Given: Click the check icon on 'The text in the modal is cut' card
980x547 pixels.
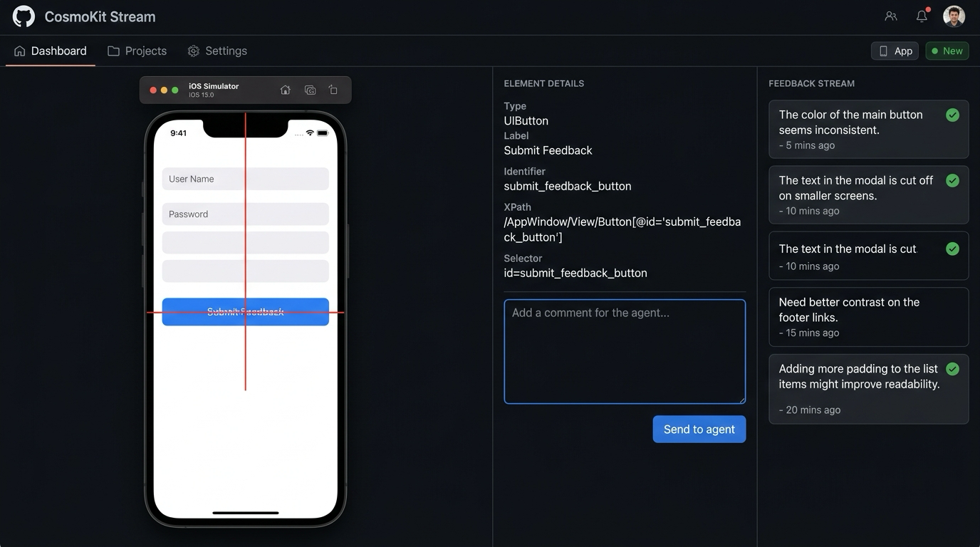Looking at the screenshot, I should 952,249.
